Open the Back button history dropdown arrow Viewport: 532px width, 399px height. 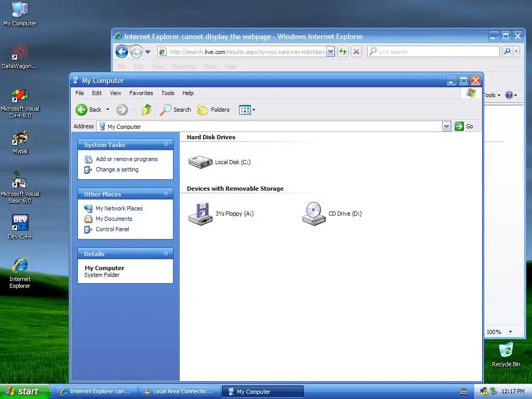(x=108, y=110)
